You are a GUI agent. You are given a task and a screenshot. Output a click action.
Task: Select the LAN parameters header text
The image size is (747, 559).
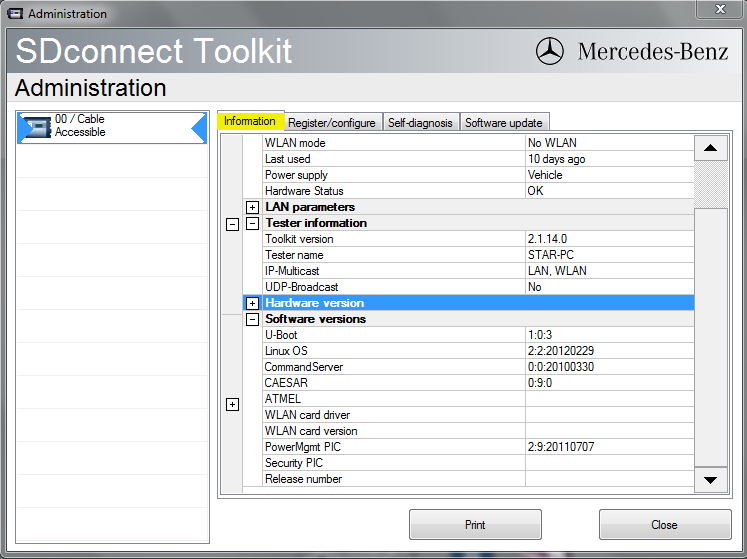310,207
